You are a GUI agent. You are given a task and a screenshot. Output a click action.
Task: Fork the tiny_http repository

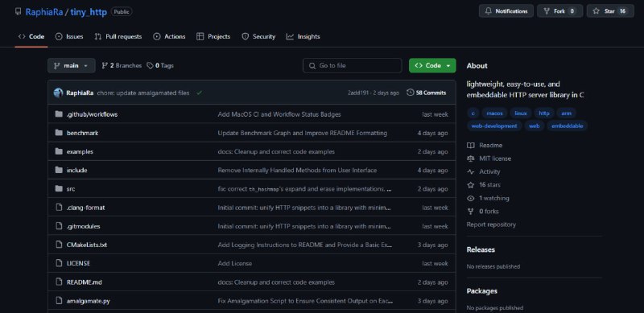[x=559, y=11]
